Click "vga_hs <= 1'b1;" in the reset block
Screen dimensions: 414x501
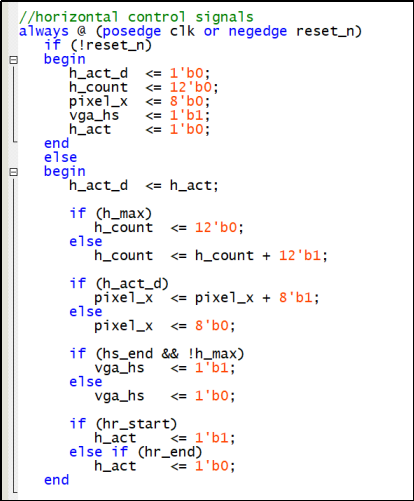[140, 115]
